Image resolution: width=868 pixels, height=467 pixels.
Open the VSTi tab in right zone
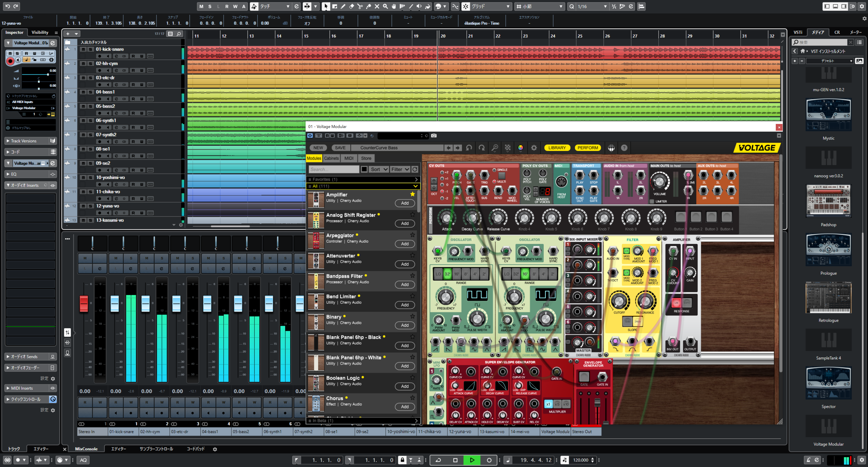(798, 32)
